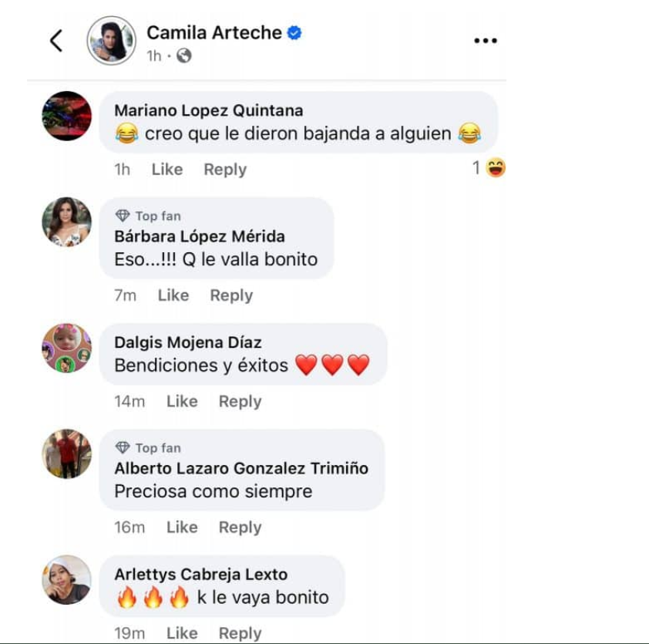The height and width of the screenshot is (644, 649).
Task: Like Arlettys Cabreja Lexto's comment
Action: point(182,633)
